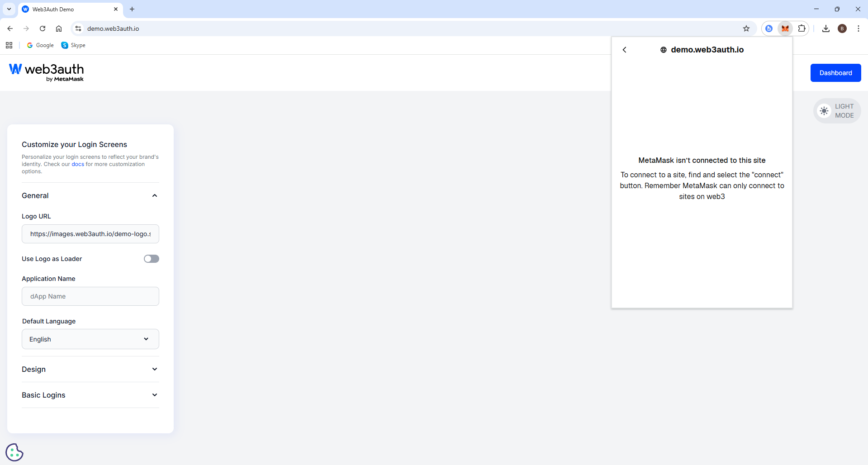Click the 'Application Name' label
This screenshot has height=465, width=868.
(x=48, y=279)
